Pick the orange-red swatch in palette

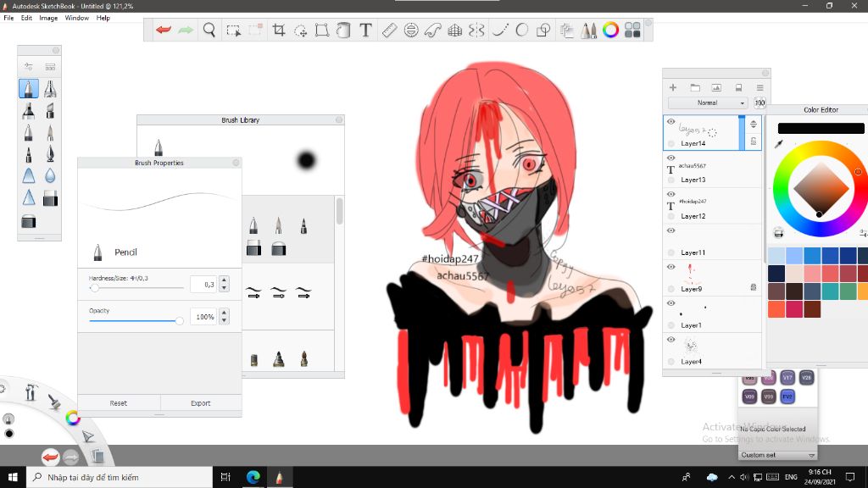click(x=776, y=308)
